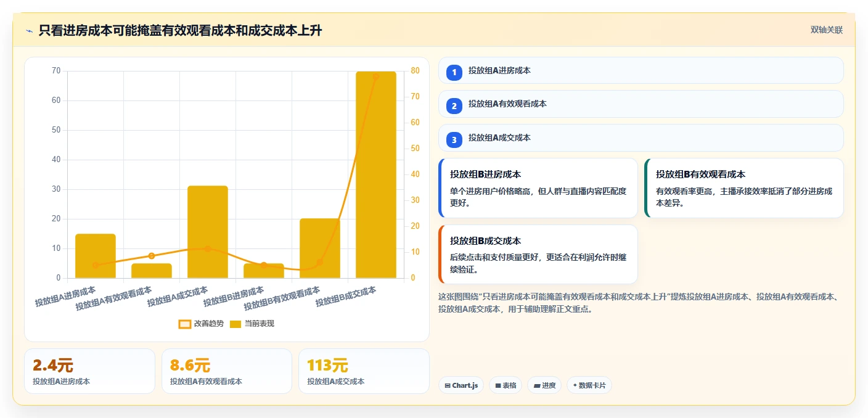This screenshot has height=418, width=868.
Task: Click the card title 只看进房成本可能掩盖有效观看成本和成交成本上升
Action: [x=180, y=31]
